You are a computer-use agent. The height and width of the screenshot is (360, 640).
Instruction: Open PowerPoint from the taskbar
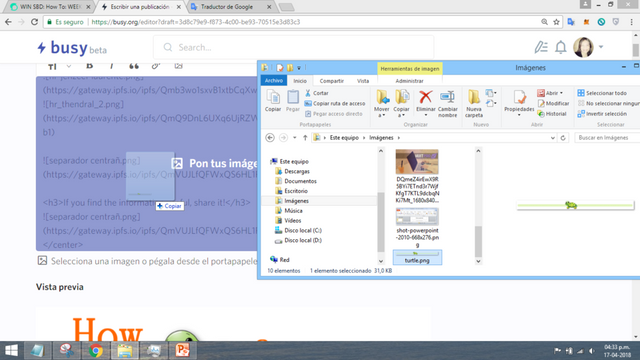point(182,350)
